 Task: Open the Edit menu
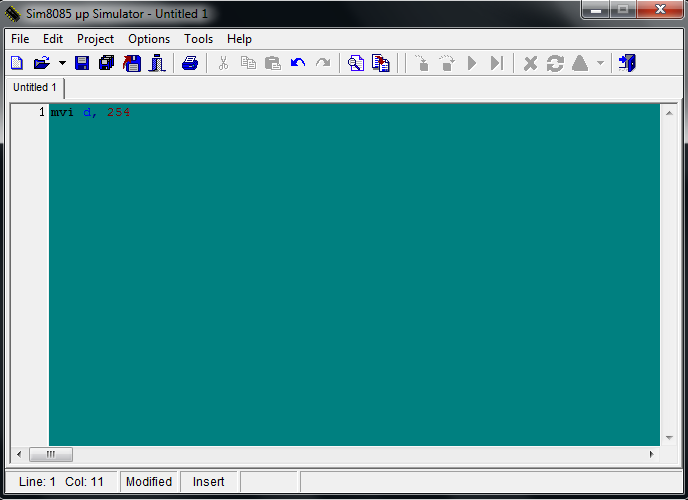pos(53,39)
